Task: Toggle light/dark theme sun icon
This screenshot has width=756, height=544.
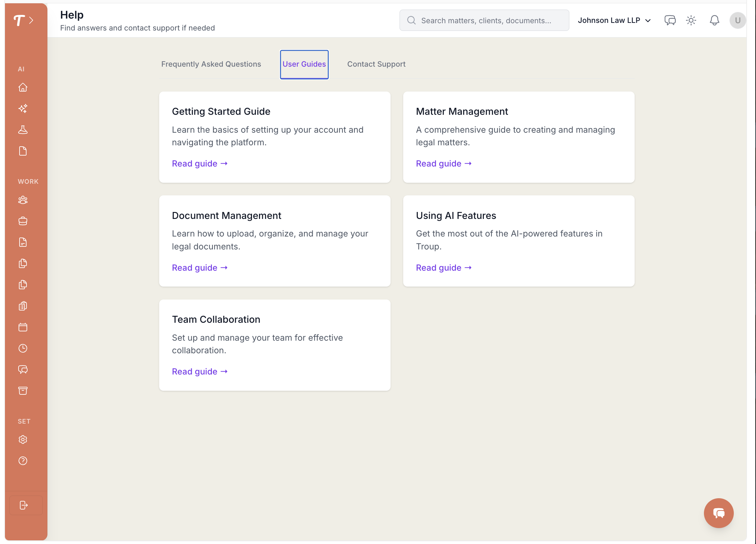Action: coord(691,20)
